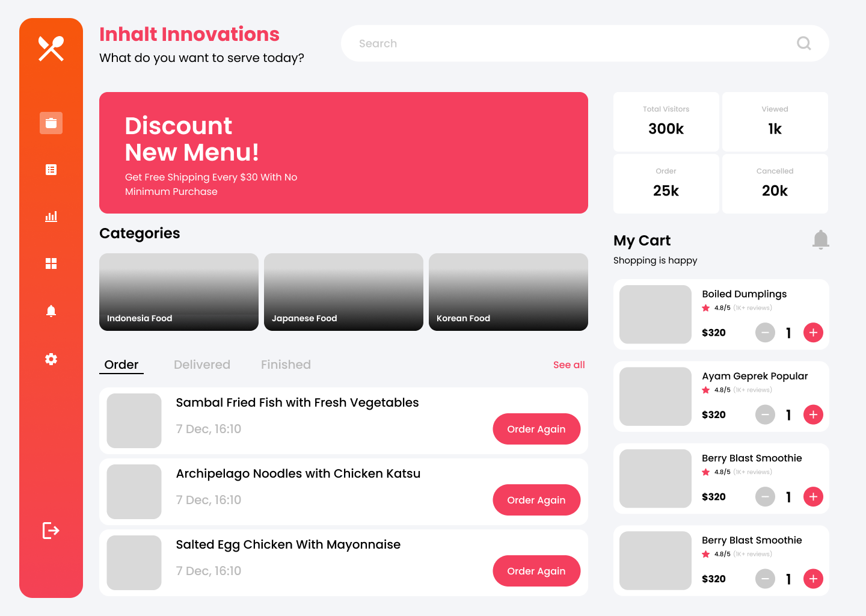Click the logout icon in sidebar
866x616 pixels.
[51, 531]
